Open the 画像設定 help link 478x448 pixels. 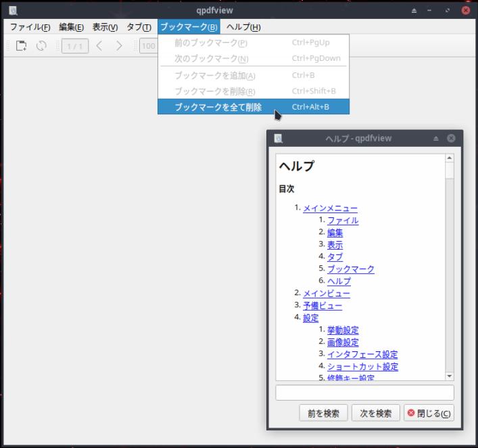(x=343, y=342)
